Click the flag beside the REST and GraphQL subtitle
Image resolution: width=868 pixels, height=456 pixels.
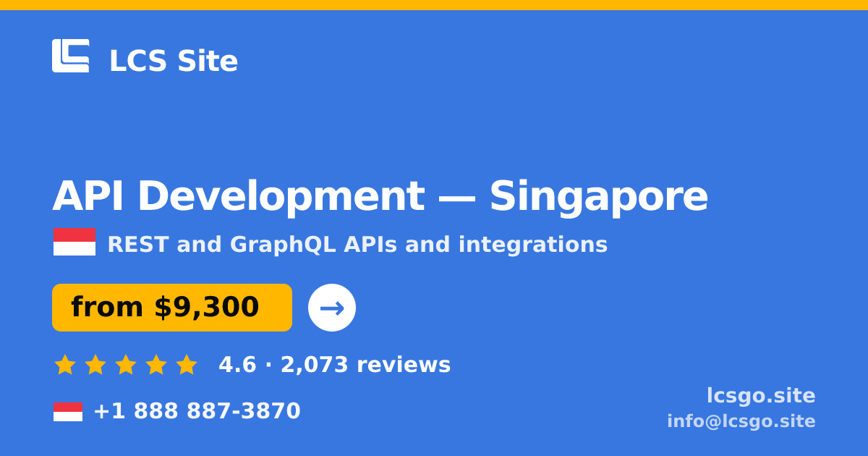point(75,242)
